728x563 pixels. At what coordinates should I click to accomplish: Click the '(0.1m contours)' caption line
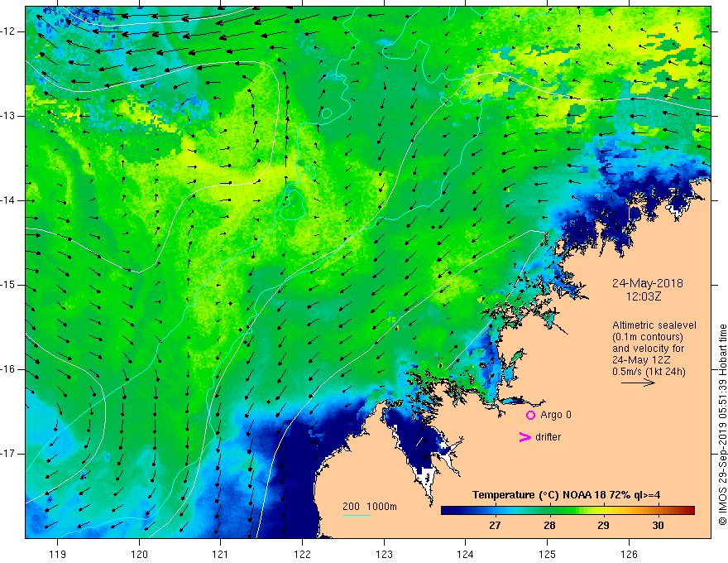click(648, 337)
